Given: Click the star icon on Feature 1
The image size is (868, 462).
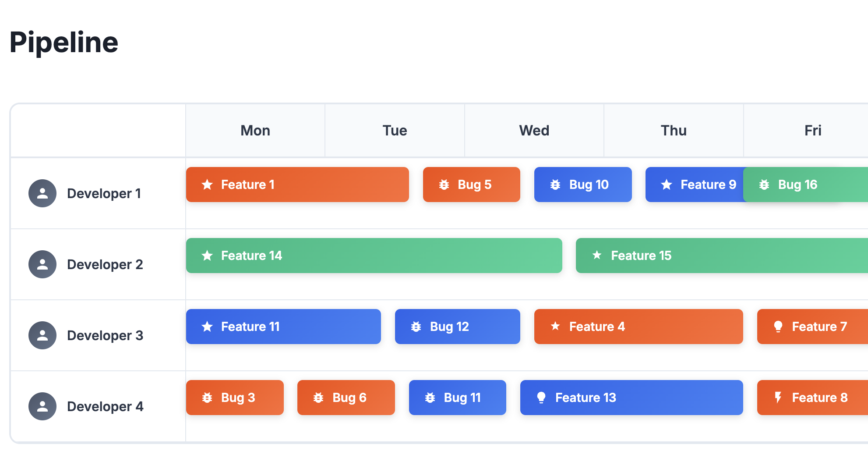Looking at the screenshot, I should (x=207, y=185).
